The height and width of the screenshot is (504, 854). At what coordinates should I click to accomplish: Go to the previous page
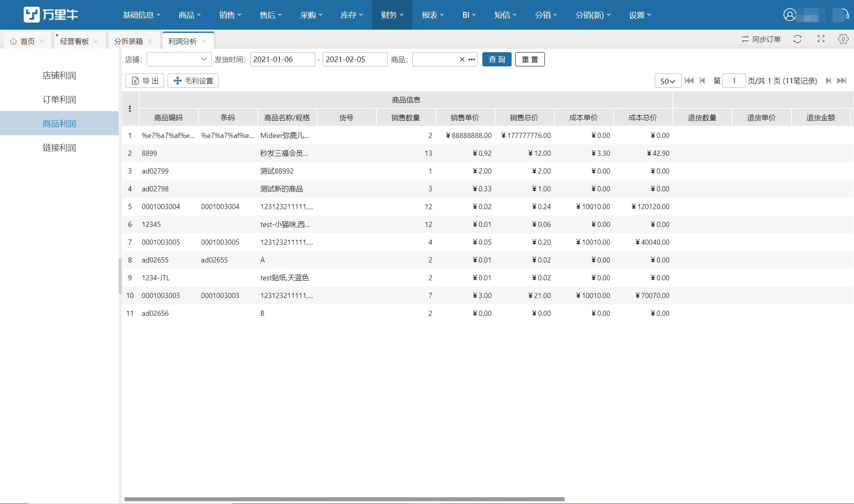click(x=703, y=81)
